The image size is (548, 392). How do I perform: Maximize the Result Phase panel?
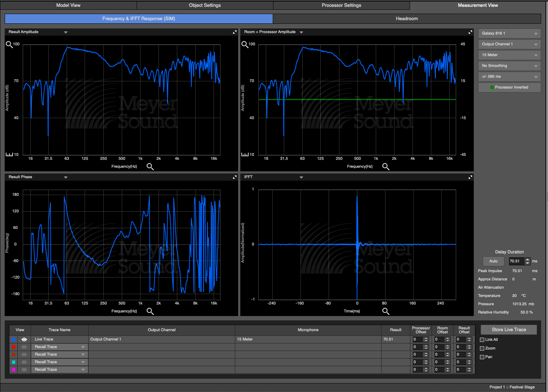point(235,177)
